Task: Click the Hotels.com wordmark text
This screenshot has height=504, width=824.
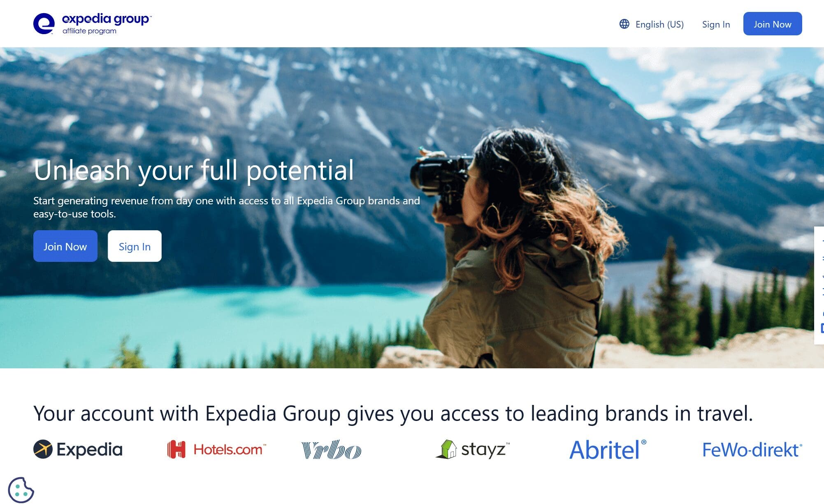Action: tap(230, 449)
